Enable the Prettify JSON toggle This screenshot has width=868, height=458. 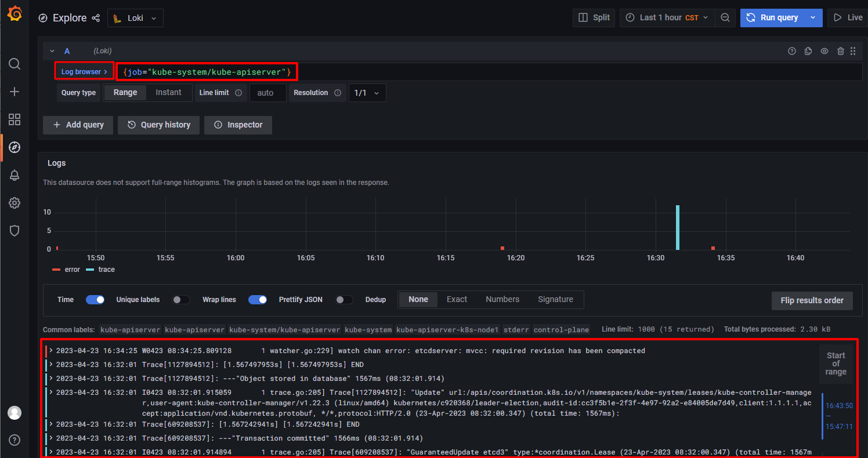tap(344, 300)
